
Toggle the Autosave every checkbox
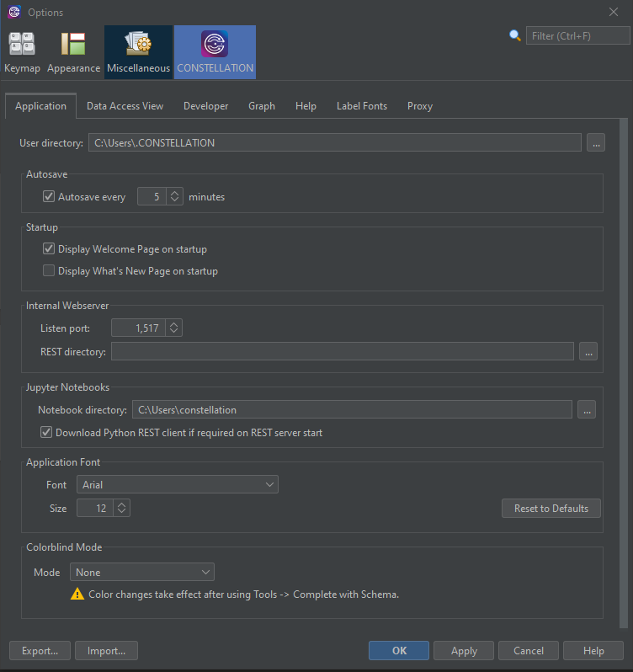[48, 197]
